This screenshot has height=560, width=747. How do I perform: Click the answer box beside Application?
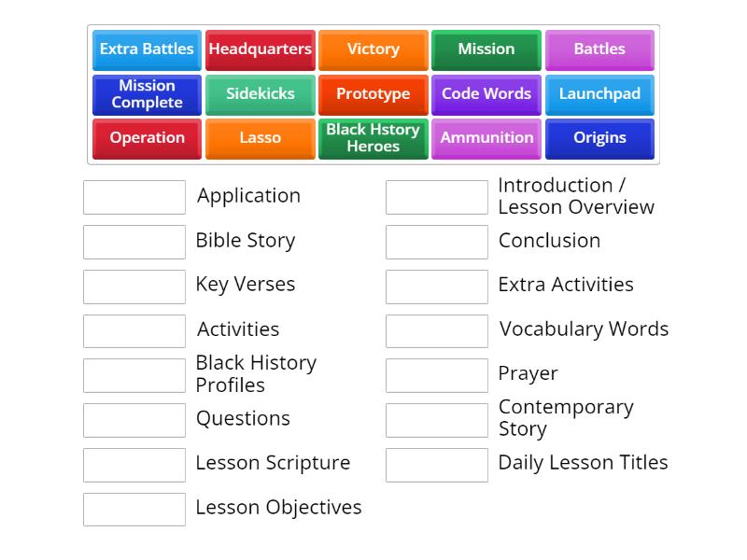tap(134, 197)
